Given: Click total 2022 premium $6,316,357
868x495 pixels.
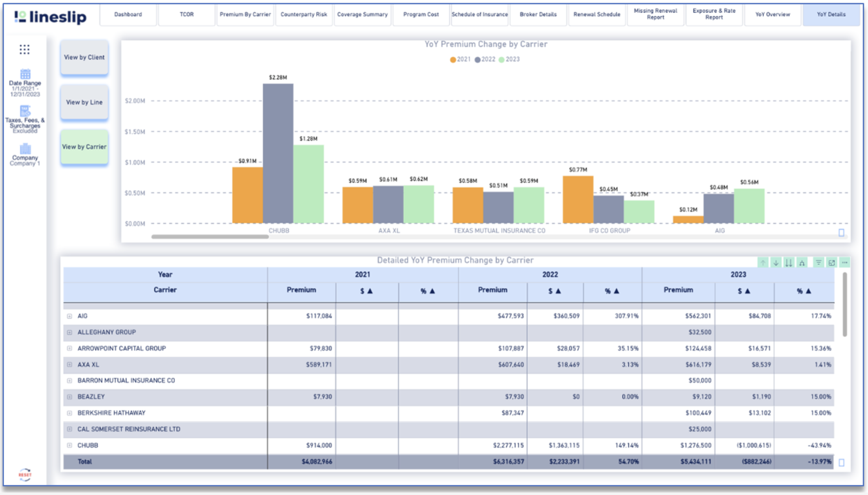Looking at the screenshot, I should tap(508, 462).
